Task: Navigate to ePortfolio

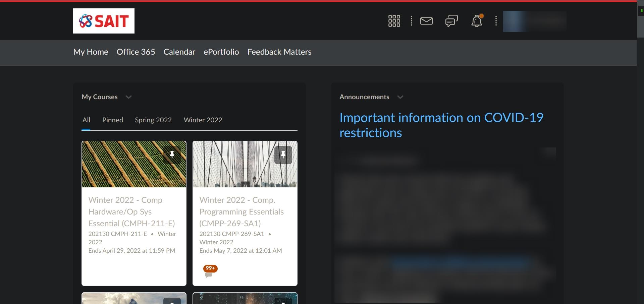Action: [221, 52]
